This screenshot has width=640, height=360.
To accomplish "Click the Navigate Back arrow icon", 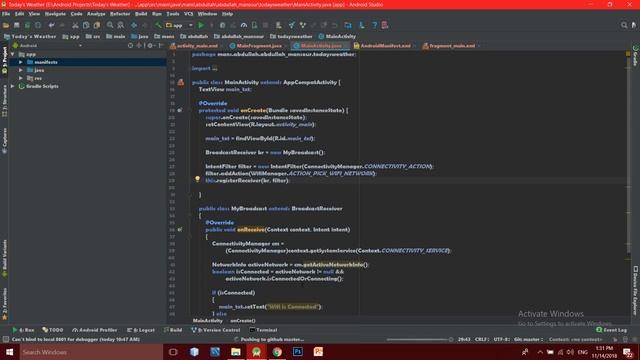I will (x=134, y=25).
